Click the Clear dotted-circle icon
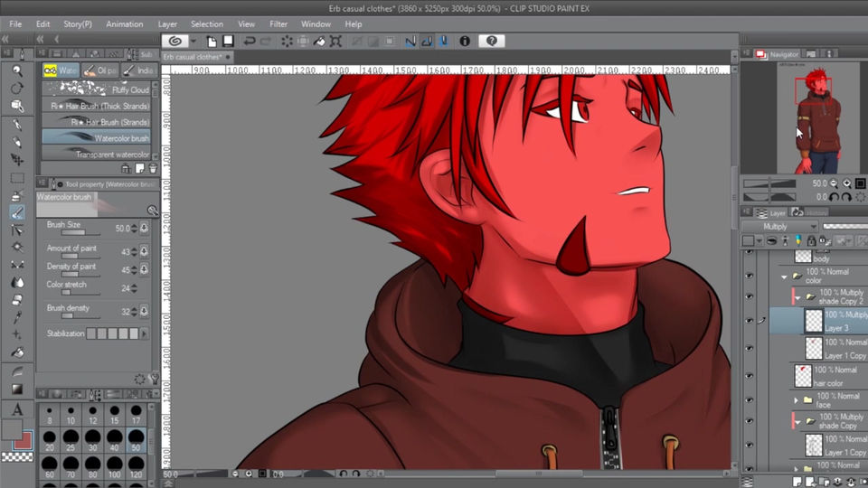The width and height of the screenshot is (868, 488). coord(287,41)
